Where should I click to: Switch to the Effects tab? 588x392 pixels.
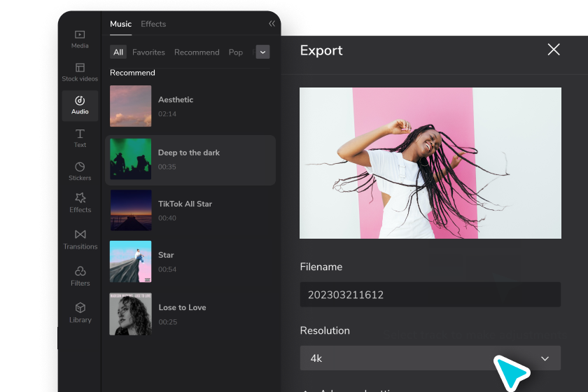coord(153,24)
